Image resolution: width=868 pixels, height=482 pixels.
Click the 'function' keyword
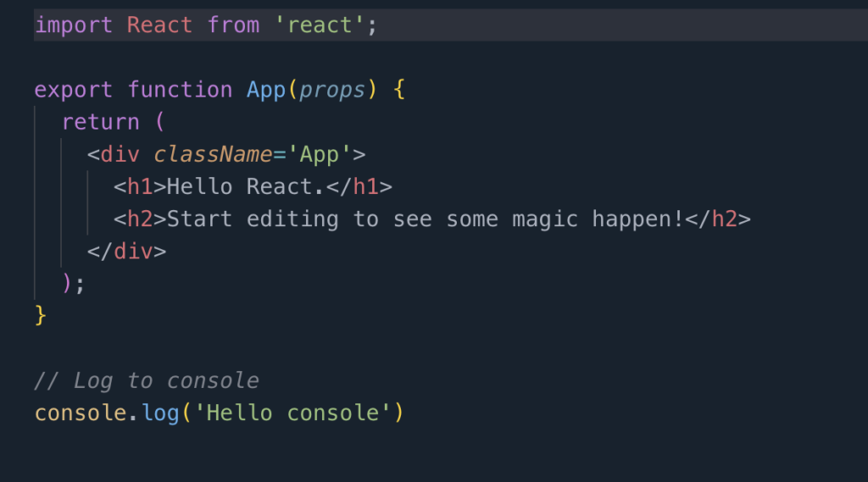(x=180, y=90)
